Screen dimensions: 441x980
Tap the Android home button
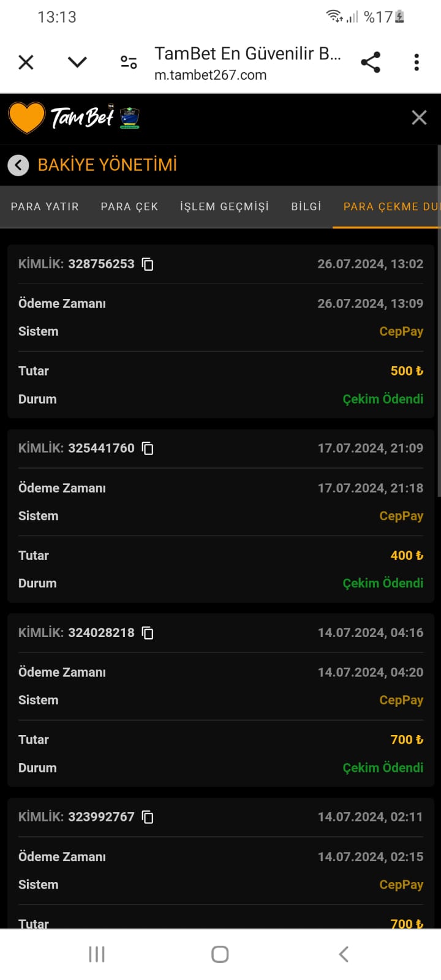coord(220,954)
